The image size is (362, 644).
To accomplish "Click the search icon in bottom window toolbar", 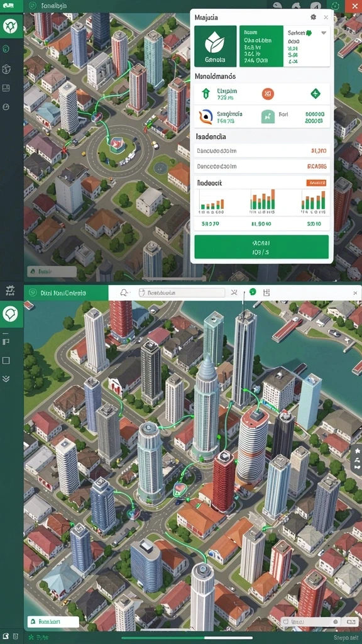I will click(x=124, y=293).
